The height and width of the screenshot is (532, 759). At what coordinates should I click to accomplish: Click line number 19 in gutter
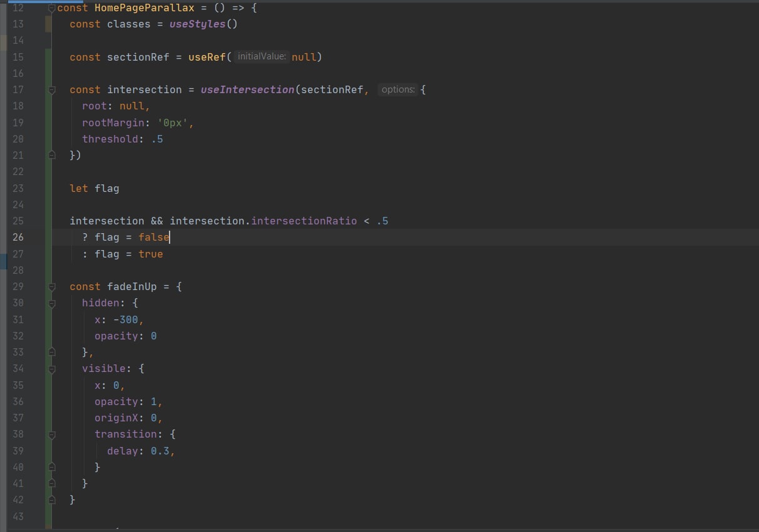18,123
